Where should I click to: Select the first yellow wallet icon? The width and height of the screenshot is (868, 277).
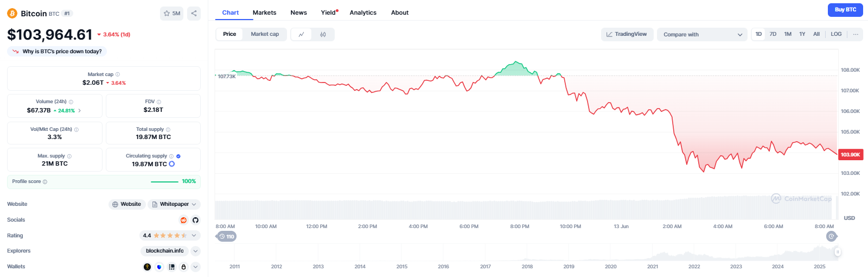147,267
